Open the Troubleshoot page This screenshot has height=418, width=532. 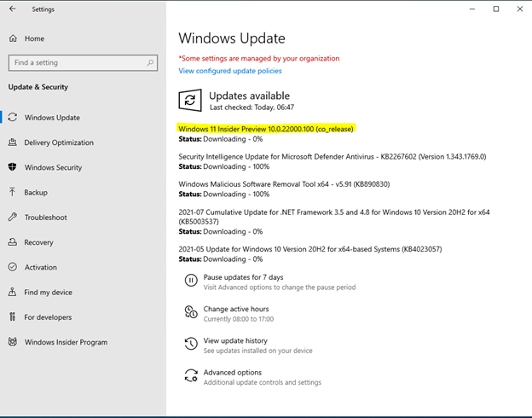(45, 218)
